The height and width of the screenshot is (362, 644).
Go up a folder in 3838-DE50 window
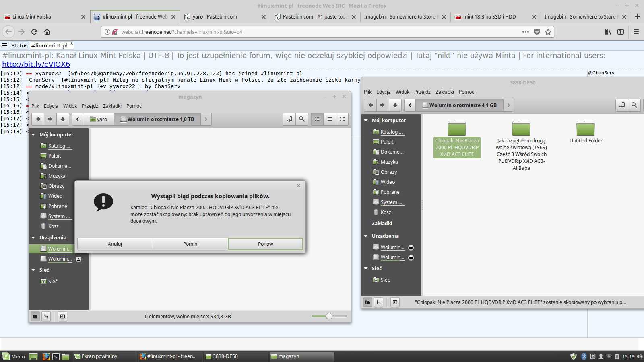pyautogui.click(x=395, y=105)
